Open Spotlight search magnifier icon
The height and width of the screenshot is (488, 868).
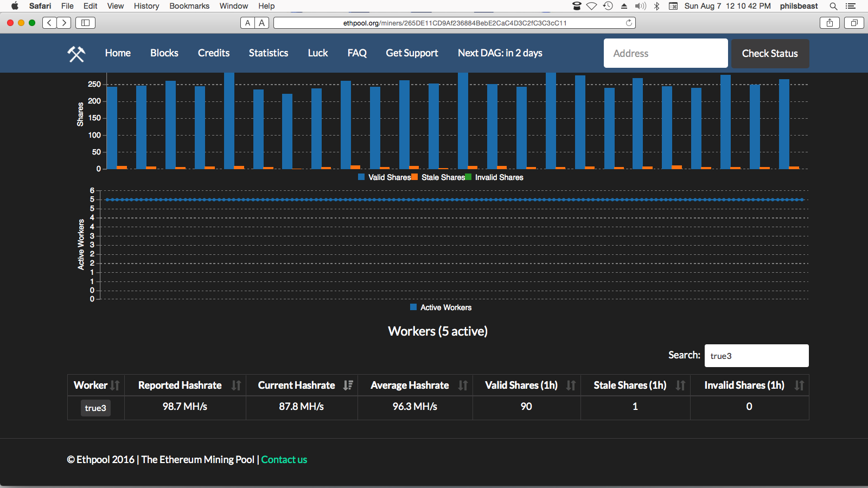click(x=833, y=6)
